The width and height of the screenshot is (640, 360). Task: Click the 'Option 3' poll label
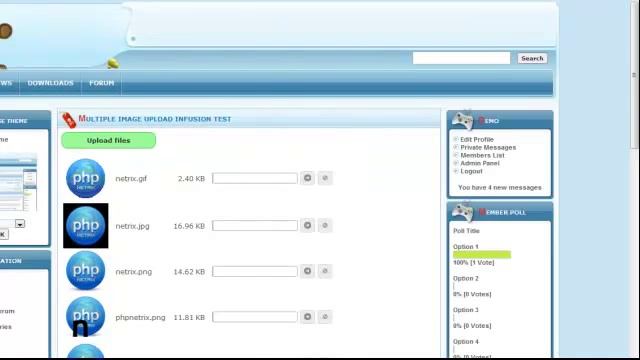click(x=466, y=310)
